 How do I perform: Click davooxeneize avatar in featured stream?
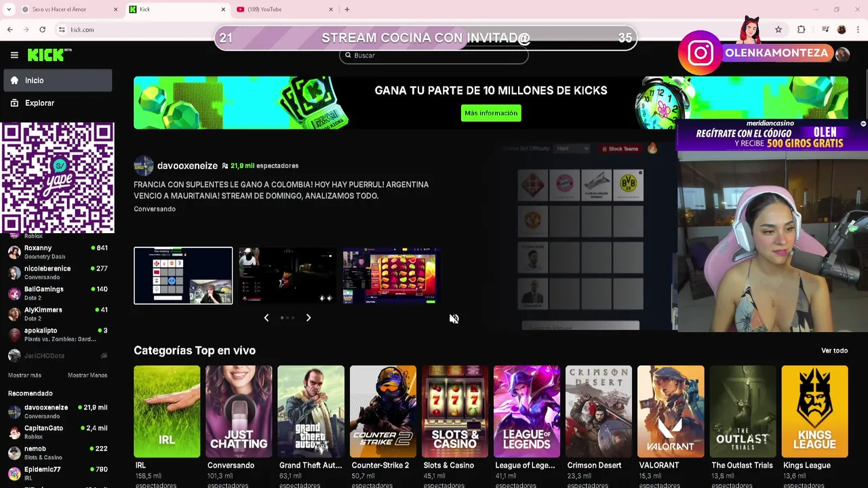click(144, 165)
